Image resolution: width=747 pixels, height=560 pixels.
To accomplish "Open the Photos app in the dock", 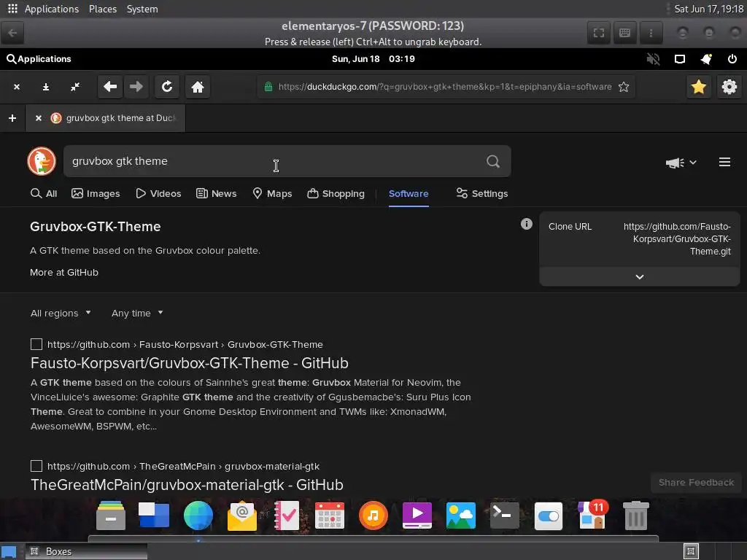I will 461,516.
